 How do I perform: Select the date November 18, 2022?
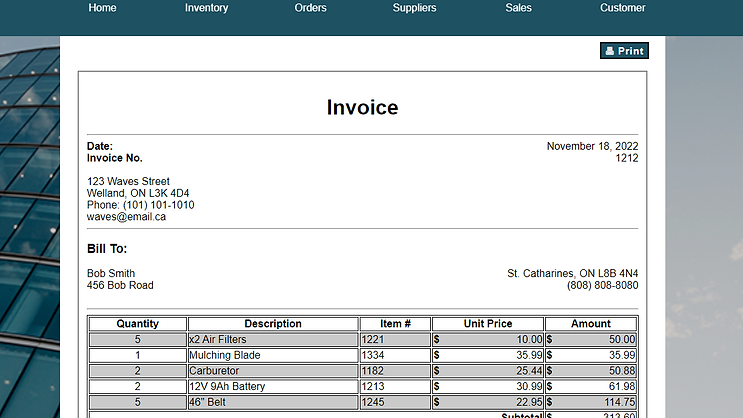click(592, 146)
